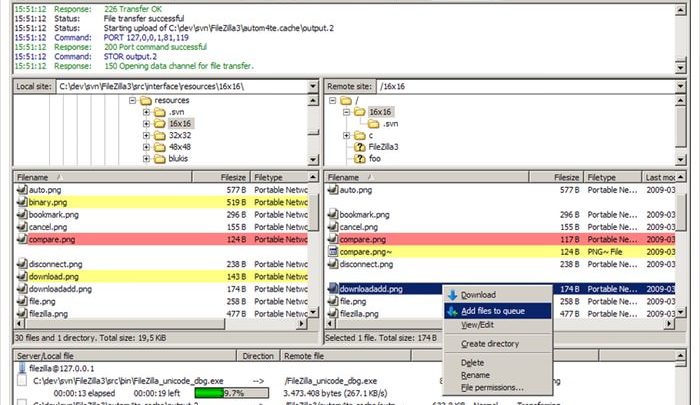This screenshot has width=700, height=405.
Task: Sort local files by Filesize column
Action: [221, 177]
